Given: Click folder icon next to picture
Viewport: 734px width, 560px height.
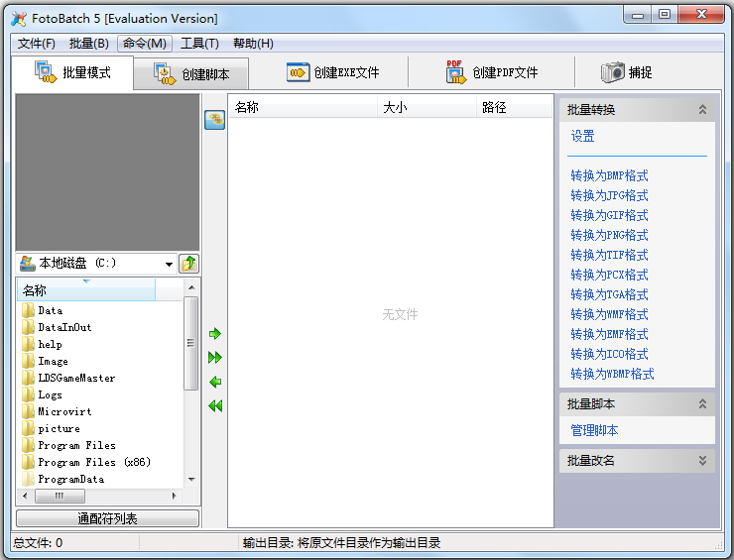Looking at the screenshot, I should pyautogui.click(x=28, y=428).
